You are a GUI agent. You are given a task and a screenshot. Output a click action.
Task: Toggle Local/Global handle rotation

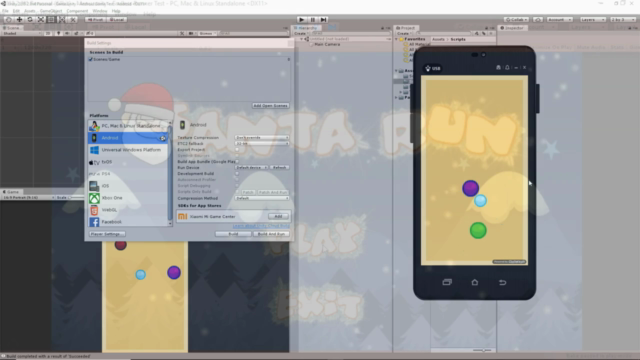tap(117, 19)
